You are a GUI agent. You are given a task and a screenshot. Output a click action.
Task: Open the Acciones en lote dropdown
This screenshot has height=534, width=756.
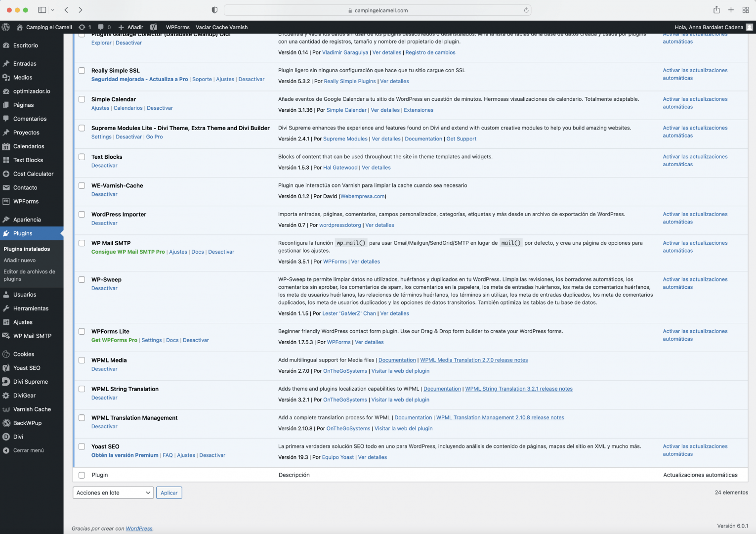pos(113,493)
